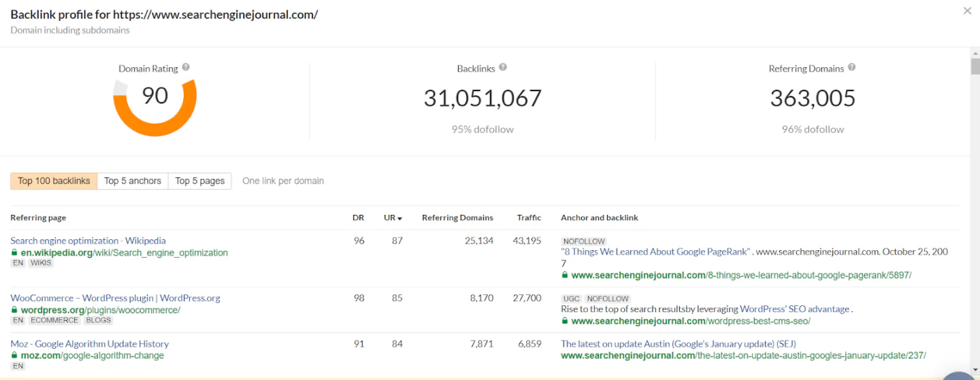The width and height of the screenshot is (980, 380).
Task: Click the vertical scrollbar thumb
Action: pyautogui.click(x=975, y=67)
